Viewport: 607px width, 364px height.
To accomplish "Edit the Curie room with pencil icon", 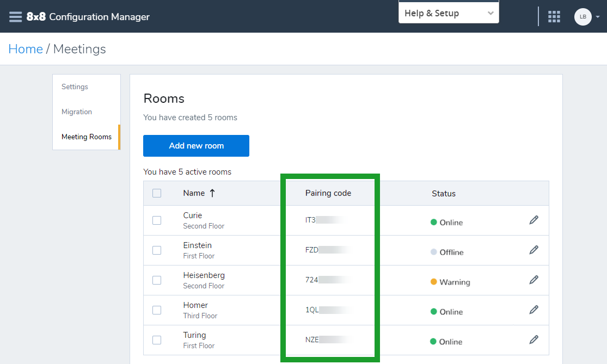I will [x=534, y=220].
